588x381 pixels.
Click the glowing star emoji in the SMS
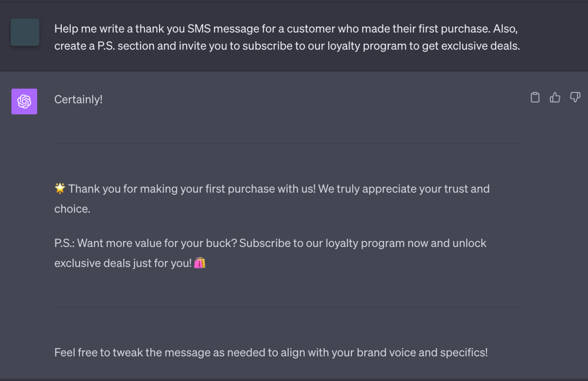59,188
